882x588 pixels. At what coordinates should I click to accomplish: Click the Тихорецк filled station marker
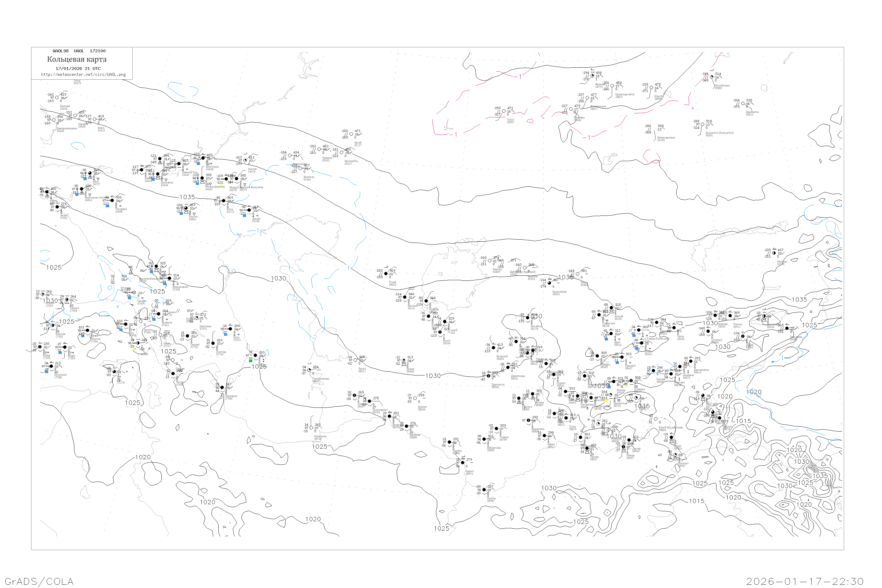[x=112, y=200]
